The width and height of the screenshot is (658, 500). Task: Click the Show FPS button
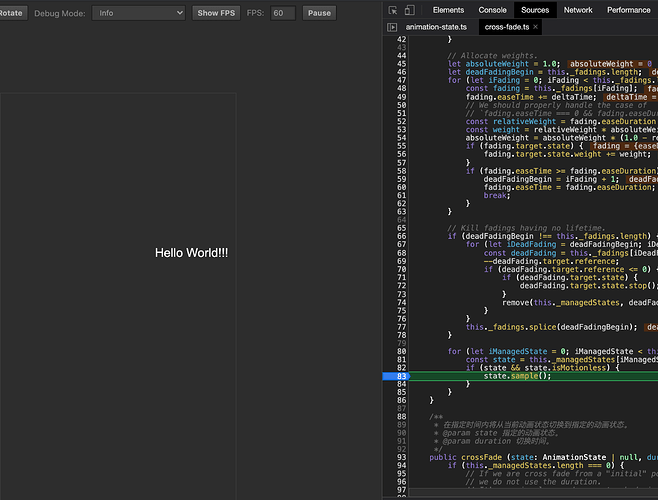(x=215, y=13)
